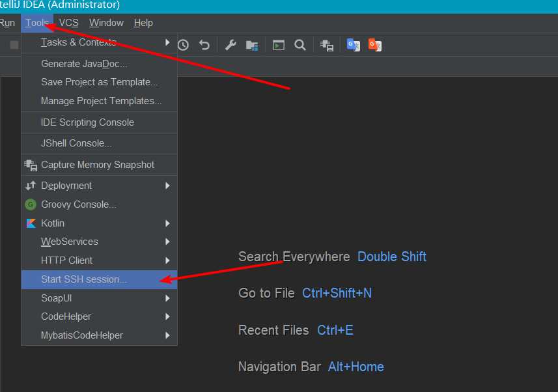
Task: Open the CodeHelper submenu
Action: coord(99,317)
